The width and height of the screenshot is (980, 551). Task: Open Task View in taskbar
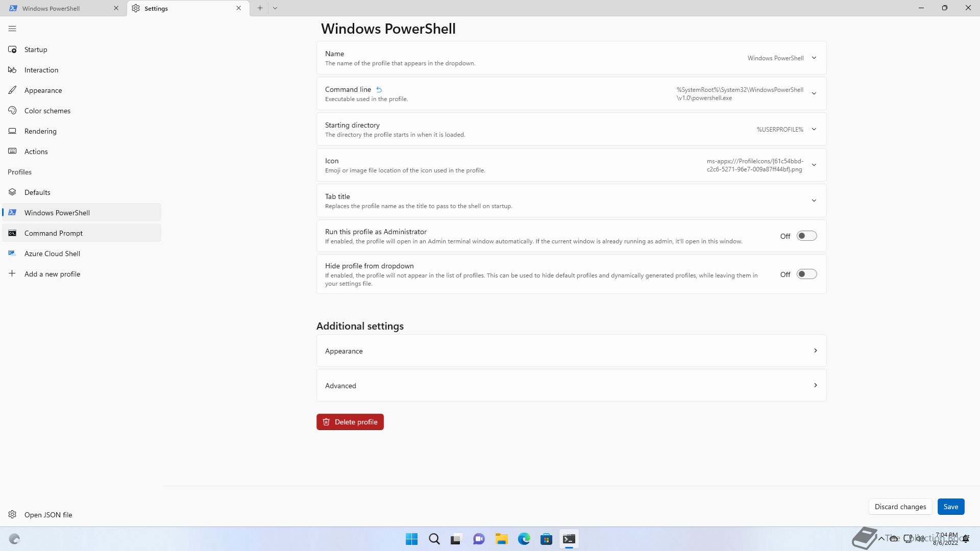coord(456,539)
